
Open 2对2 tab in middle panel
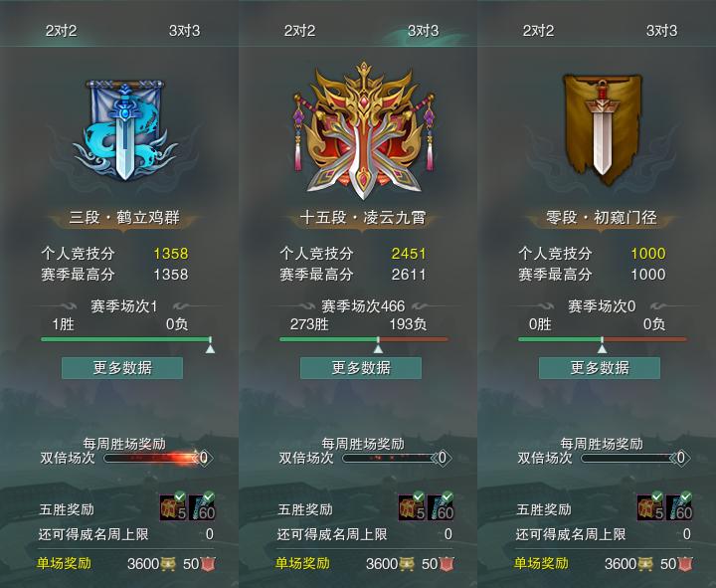point(300,31)
